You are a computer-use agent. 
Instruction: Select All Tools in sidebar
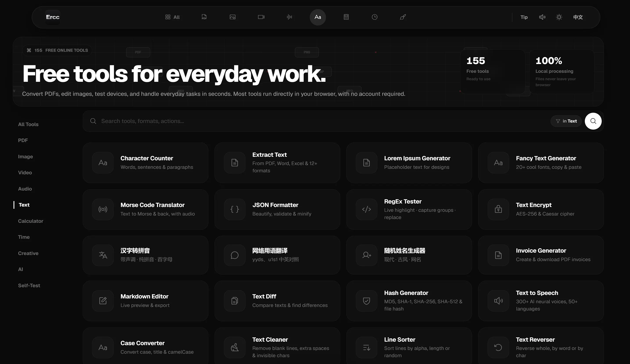coord(28,124)
